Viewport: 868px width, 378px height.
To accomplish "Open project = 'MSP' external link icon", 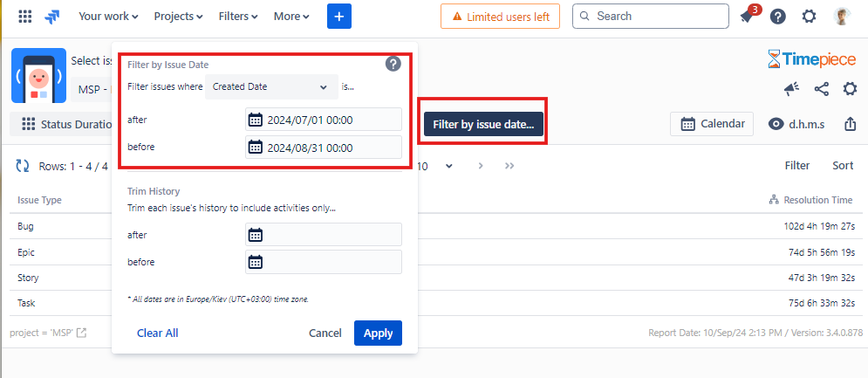I will tap(81, 333).
